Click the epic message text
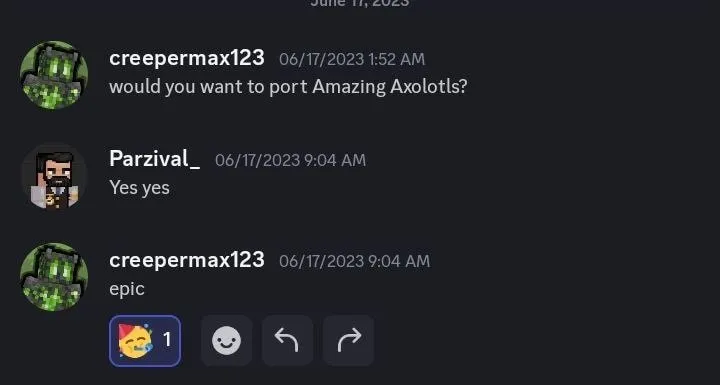Viewport: 720px width, 385px height. (x=127, y=289)
